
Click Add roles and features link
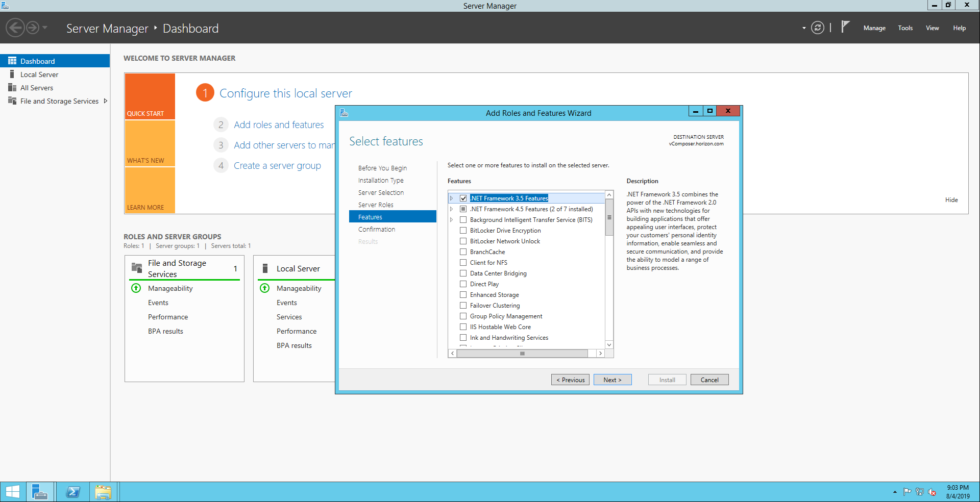click(279, 125)
